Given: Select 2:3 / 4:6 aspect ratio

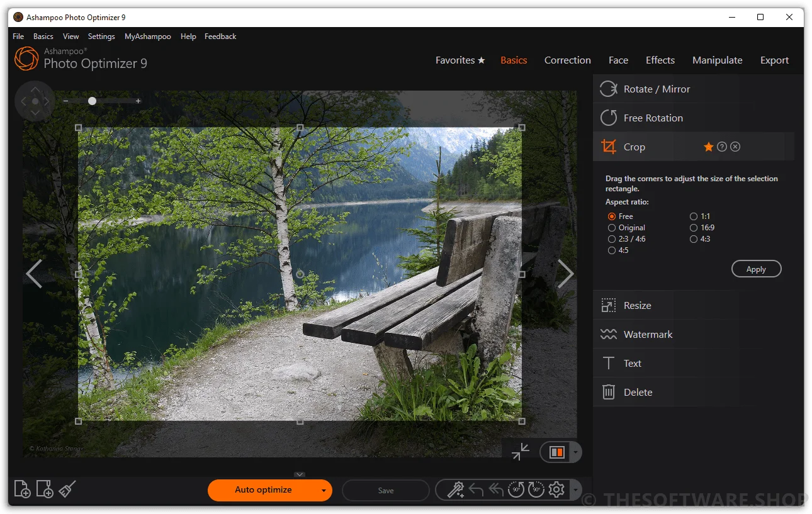Looking at the screenshot, I should point(612,239).
